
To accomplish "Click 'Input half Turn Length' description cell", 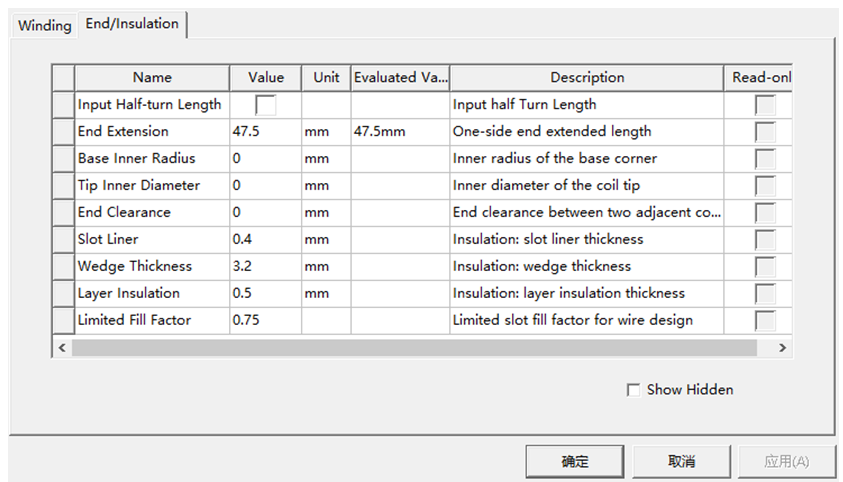I will click(587, 105).
